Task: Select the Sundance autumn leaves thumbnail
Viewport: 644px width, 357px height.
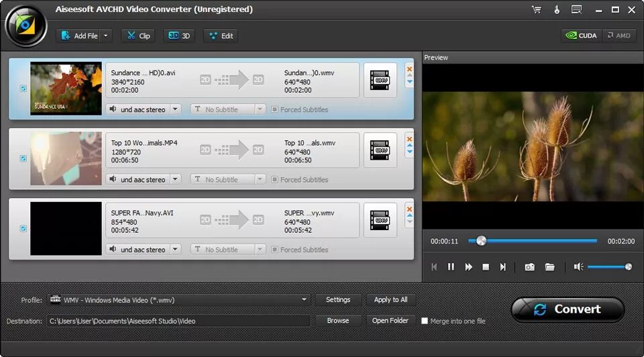Action: coord(66,89)
